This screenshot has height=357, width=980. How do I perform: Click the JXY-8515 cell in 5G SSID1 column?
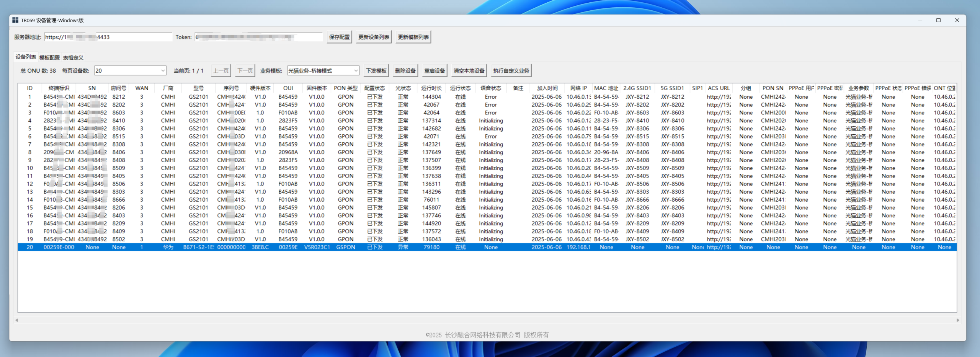[x=672, y=137]
